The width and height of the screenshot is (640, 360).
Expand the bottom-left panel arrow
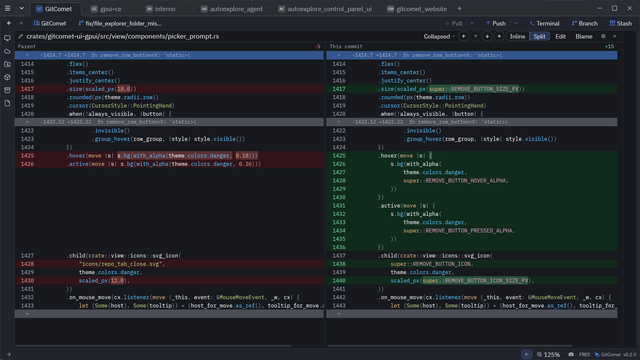[9, 354]
